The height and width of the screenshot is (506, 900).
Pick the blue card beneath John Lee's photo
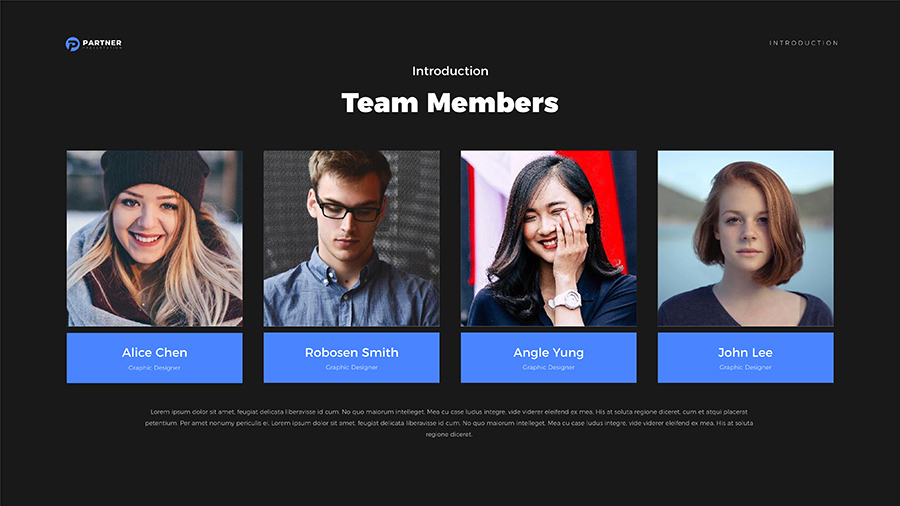point(746,357)
